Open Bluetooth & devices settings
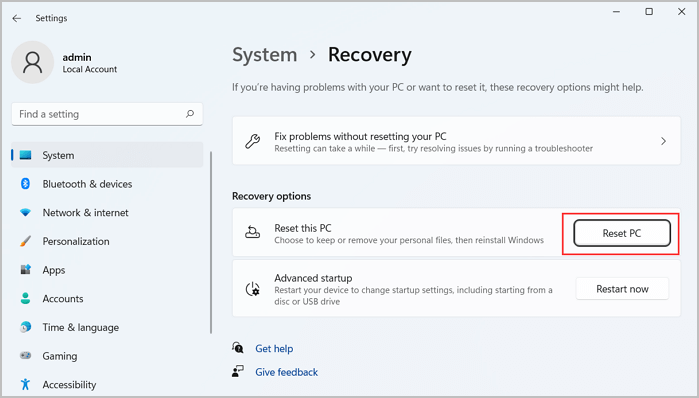 point(107,184)
